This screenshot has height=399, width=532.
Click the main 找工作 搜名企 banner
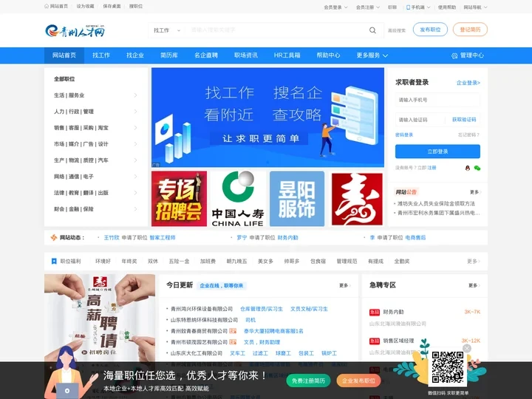(x=267, y=117)
